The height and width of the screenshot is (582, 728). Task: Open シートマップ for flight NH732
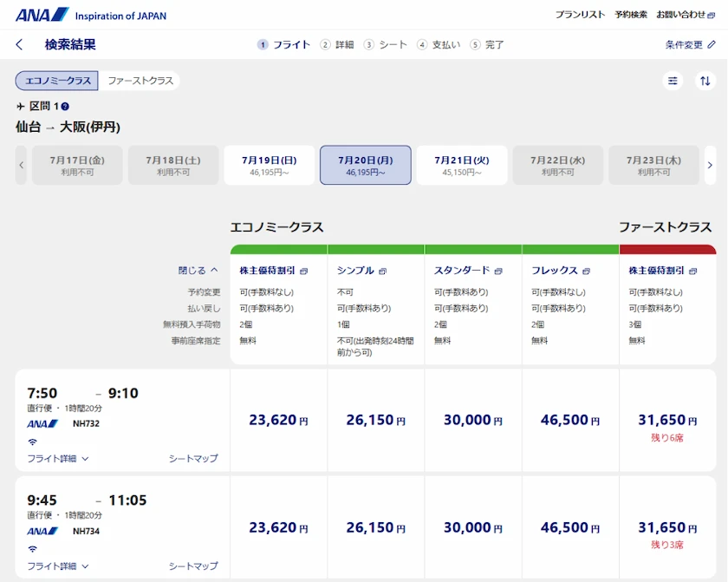pyautogui.click(x=193, y=459)
